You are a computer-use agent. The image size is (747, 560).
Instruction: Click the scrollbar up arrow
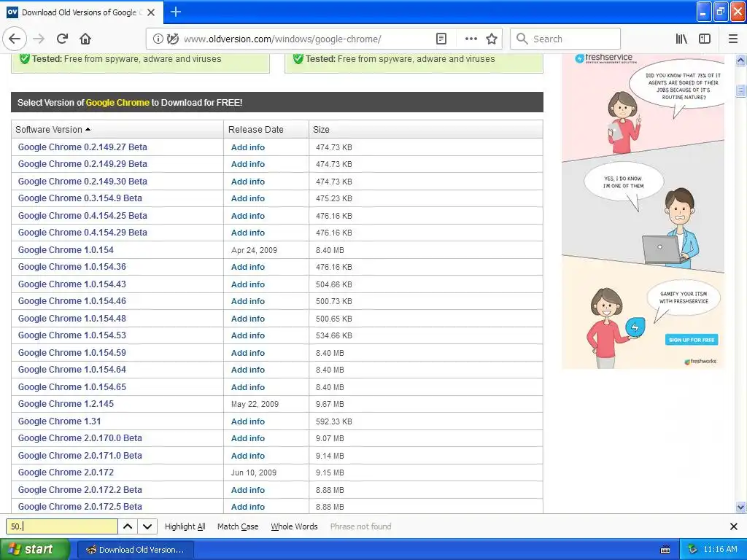741,61
